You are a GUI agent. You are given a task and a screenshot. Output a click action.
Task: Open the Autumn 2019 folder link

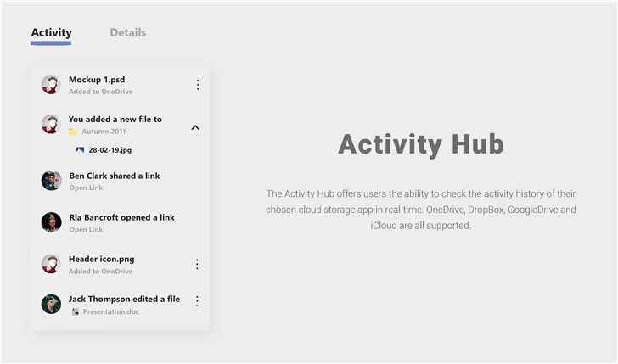[x=103, y=132]
